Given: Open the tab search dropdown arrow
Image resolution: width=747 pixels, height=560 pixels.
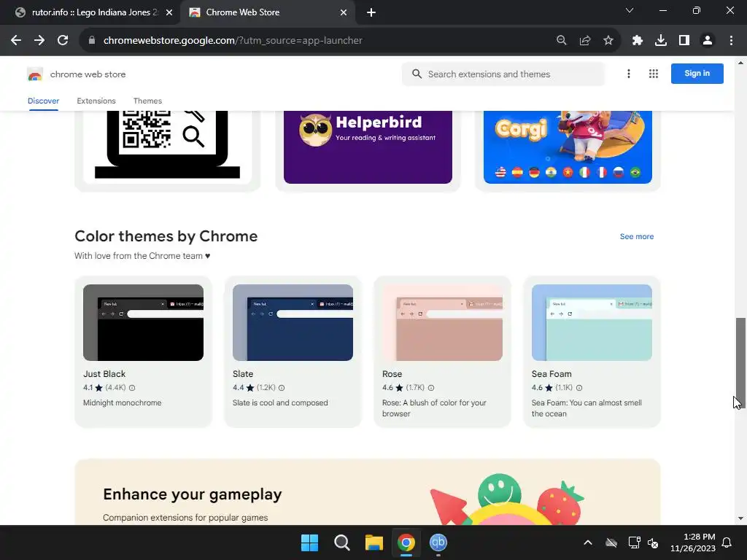Looking at the screenshot, I should 630,10.
